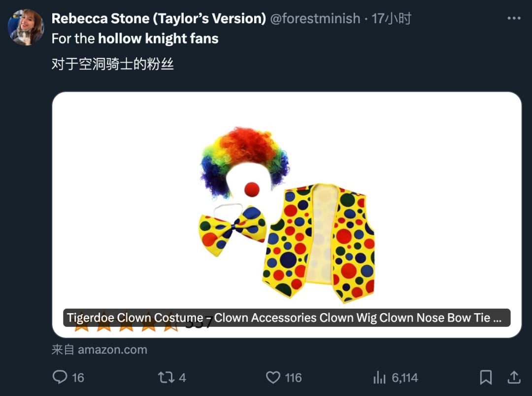Click the 17小时 timestamp
This screenshot has height=396, width=532.
pyautogui.click(x=392, y=19)
